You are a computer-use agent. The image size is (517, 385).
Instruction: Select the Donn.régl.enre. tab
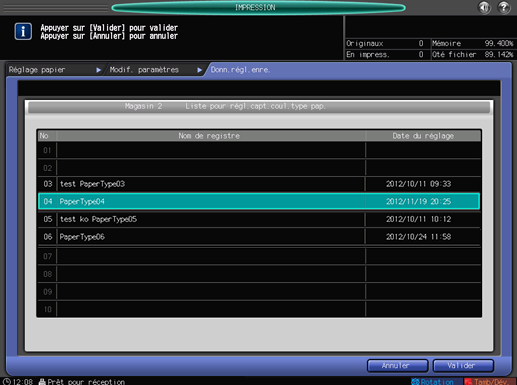pyautogui.click(x=241, y=70)
